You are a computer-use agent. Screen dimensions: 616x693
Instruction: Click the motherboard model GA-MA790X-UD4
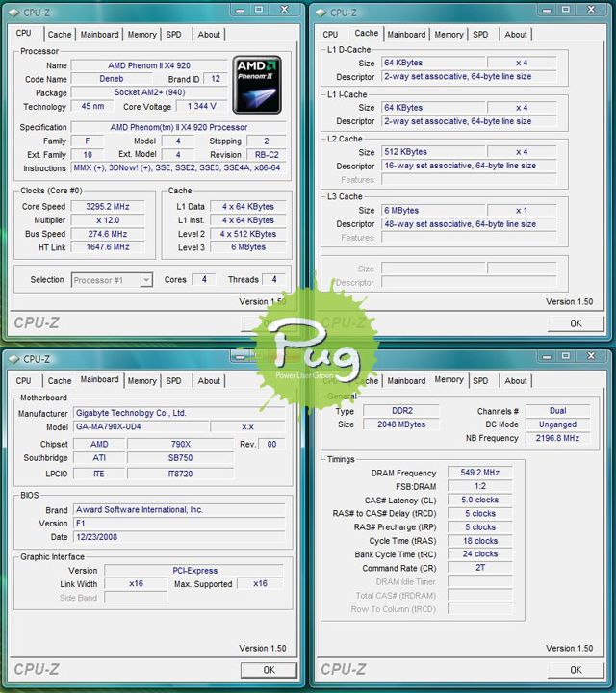(141, 426)
